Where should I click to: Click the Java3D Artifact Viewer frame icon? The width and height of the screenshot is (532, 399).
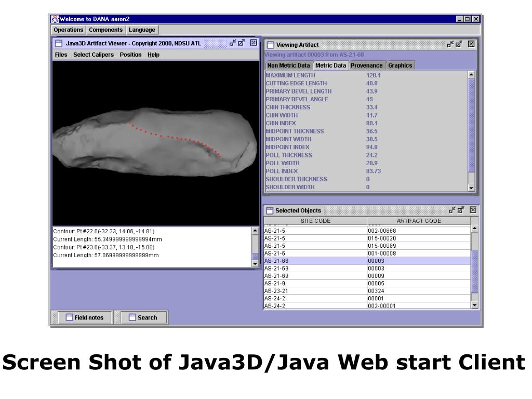pyautogui.click(x=59, y=44)
